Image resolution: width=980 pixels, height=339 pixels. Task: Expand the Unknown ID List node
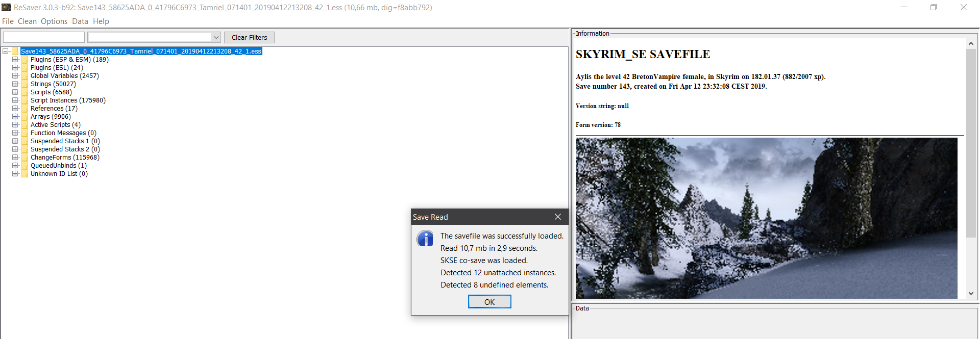(x=15, y=173)
